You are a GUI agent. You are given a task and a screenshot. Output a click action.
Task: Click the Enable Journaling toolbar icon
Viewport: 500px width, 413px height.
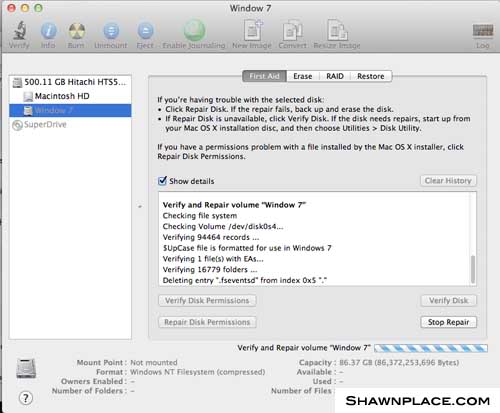pos(194,30)
